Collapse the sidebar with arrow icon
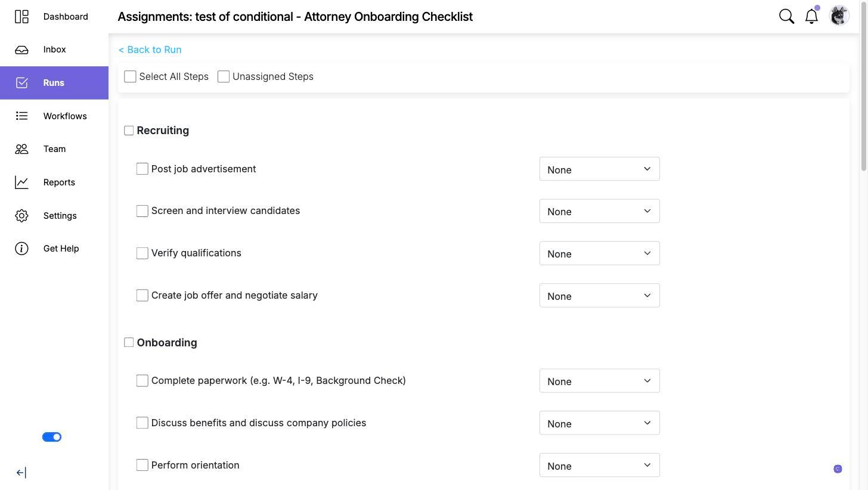868x490 pixels. click(x=21, y=473)
